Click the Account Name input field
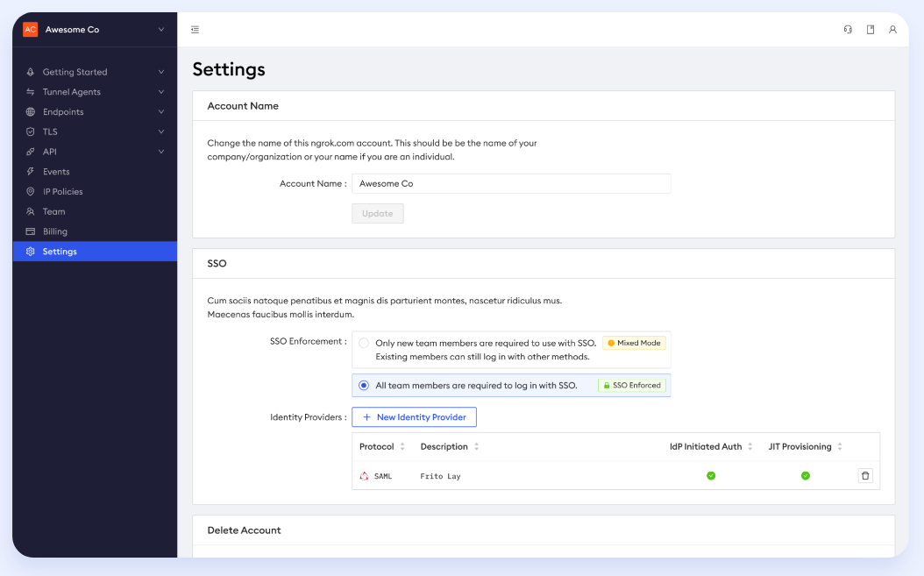 (511, 183)
